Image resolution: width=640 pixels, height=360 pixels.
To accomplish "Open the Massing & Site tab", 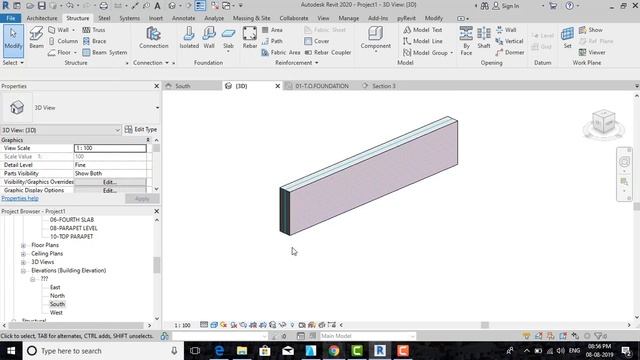I will 251,18.
